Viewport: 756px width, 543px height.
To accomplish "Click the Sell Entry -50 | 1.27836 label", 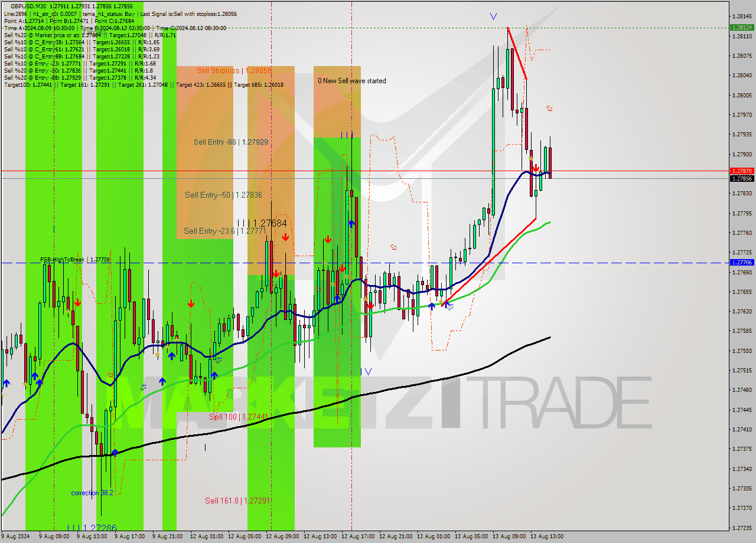I will pos(223,195).
